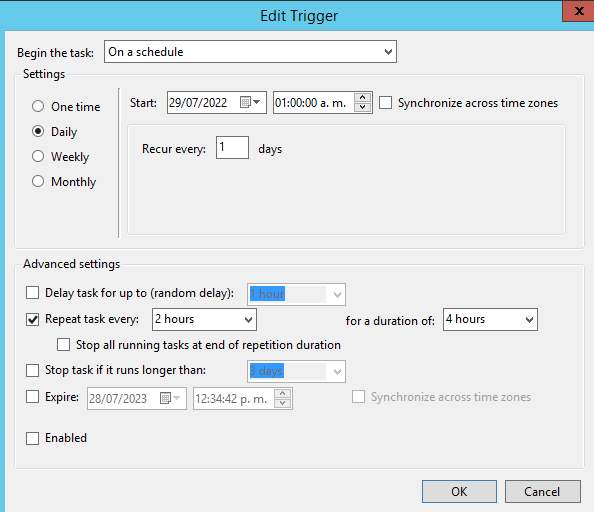The width and height of the screenshot is (594, 512).
Task: Pick the One time option
Action: 38,106
